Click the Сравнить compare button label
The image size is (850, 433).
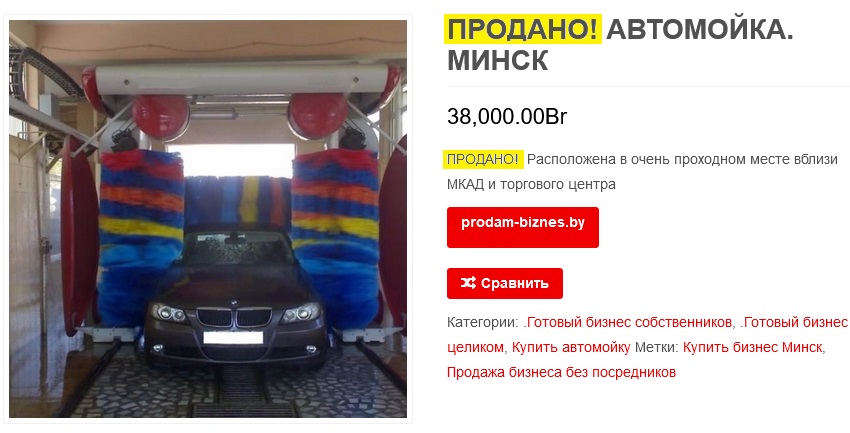[x=514, y=283]
